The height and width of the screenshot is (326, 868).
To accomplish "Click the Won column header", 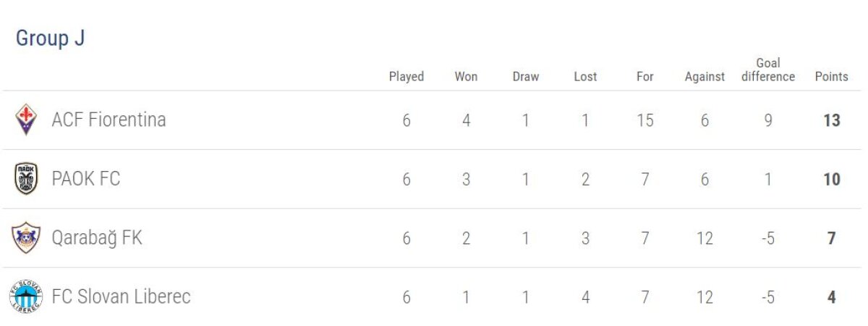I will tap(466, 76).
